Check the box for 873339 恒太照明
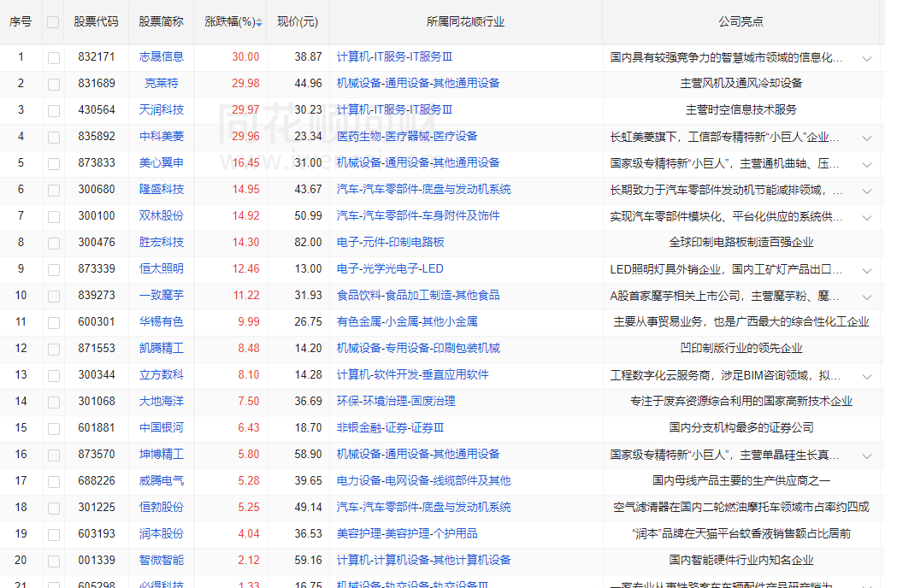 click(x=54, y=269)
